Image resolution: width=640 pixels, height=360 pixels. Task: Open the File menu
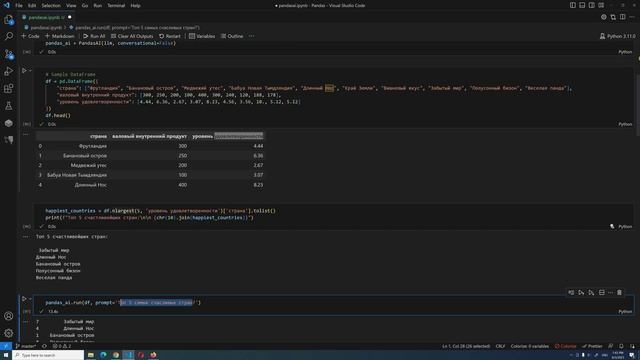(19, 5)
